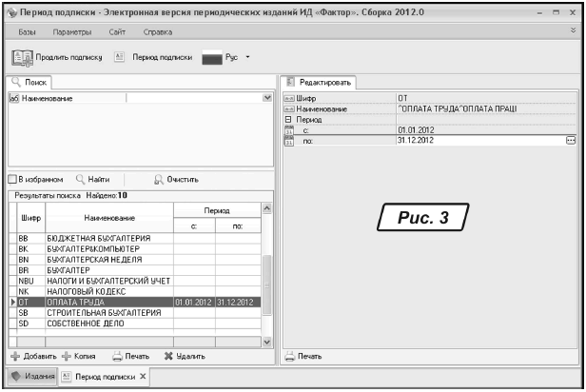586x392 pixels.
Task: Click the left panel Печать printer icon
Action: 116,356
